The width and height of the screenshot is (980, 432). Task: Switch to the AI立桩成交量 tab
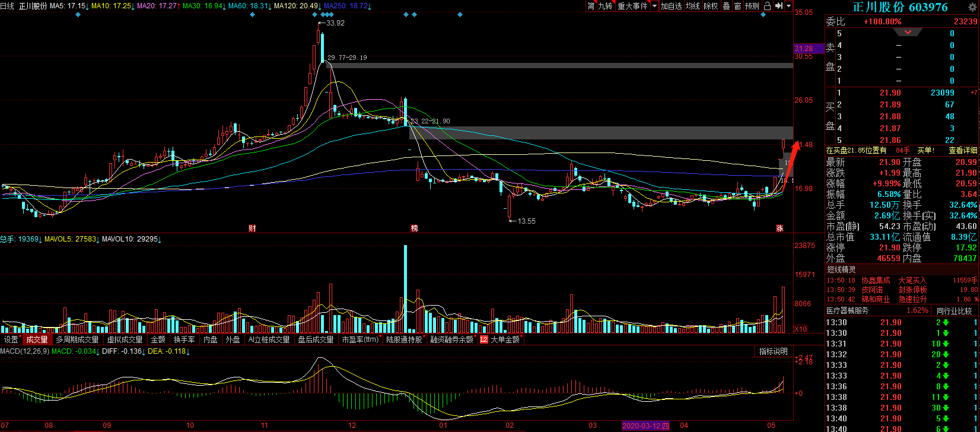[x=269, y=340]
